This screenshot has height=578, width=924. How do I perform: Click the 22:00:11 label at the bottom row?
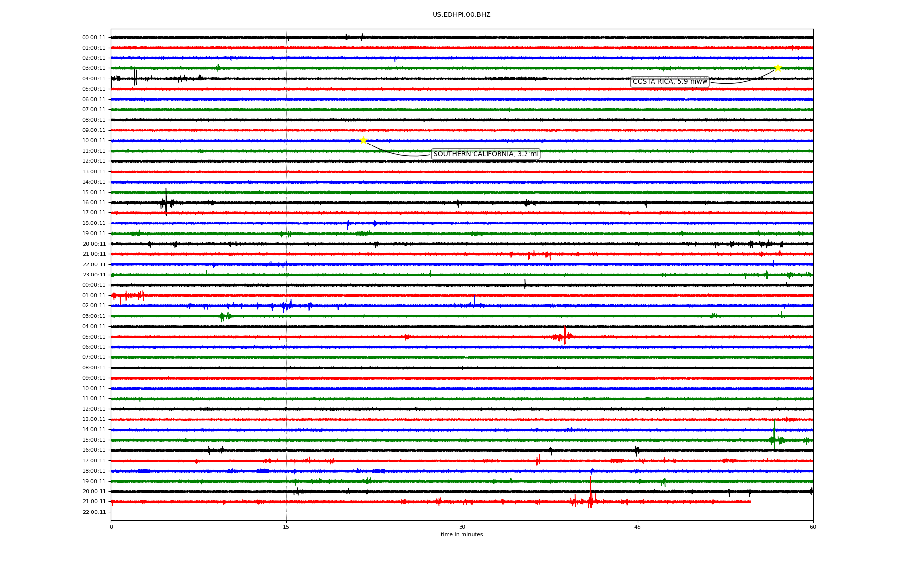pyautogui.click(x=94, y=512)
